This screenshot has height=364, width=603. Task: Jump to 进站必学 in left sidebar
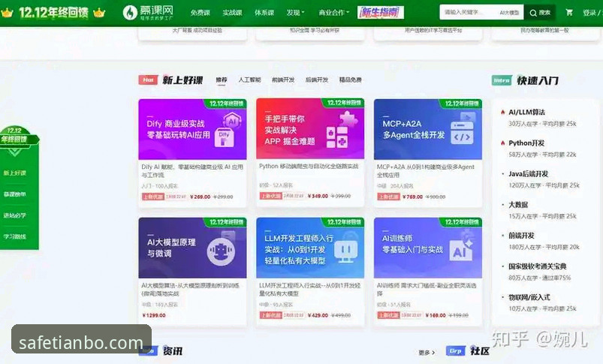coord(14,215)
